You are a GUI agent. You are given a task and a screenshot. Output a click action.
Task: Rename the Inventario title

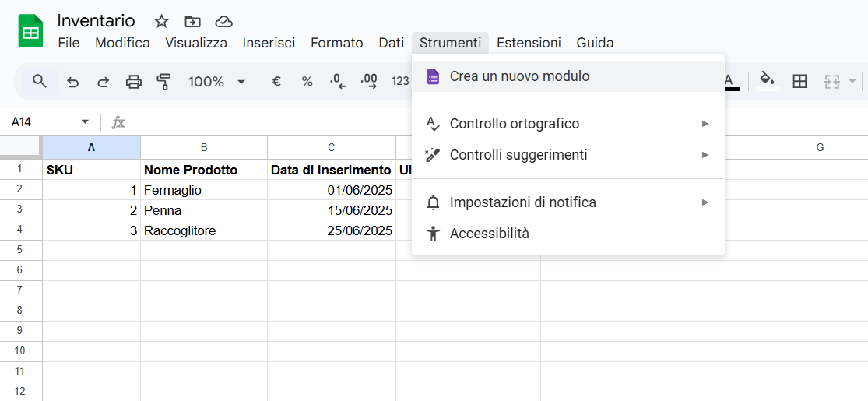coord(96,21)
